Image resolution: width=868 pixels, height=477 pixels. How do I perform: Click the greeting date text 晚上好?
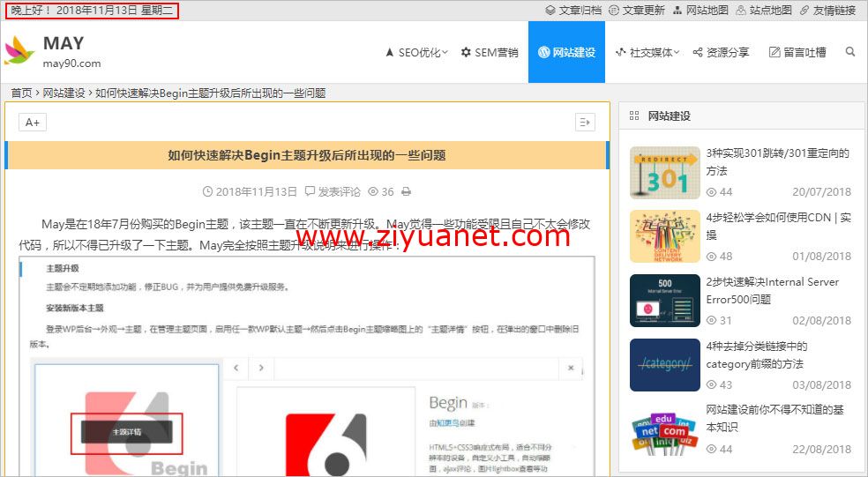click(92, 11)
